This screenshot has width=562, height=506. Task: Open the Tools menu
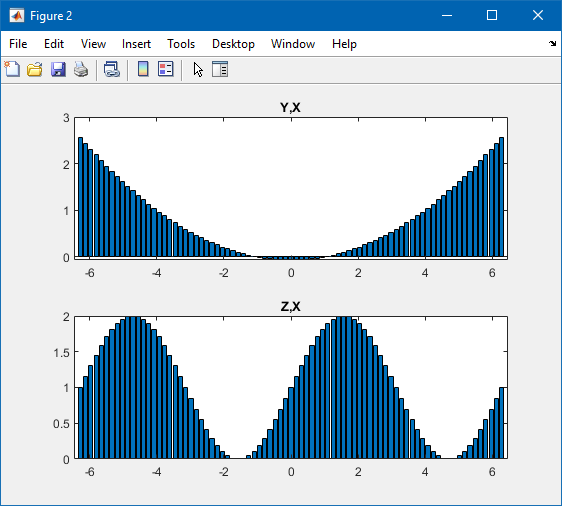click(181, 44)
